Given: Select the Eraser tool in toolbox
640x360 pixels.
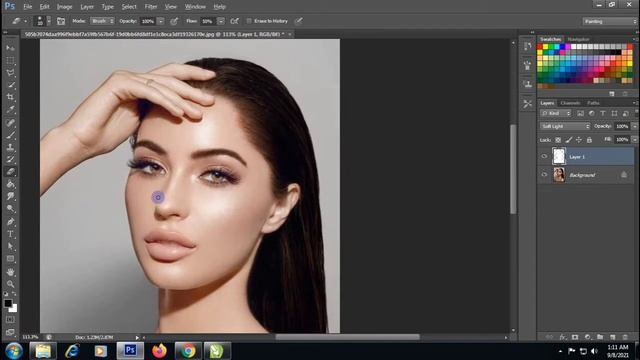Looking at the screenshot, I should click(10, 172).
